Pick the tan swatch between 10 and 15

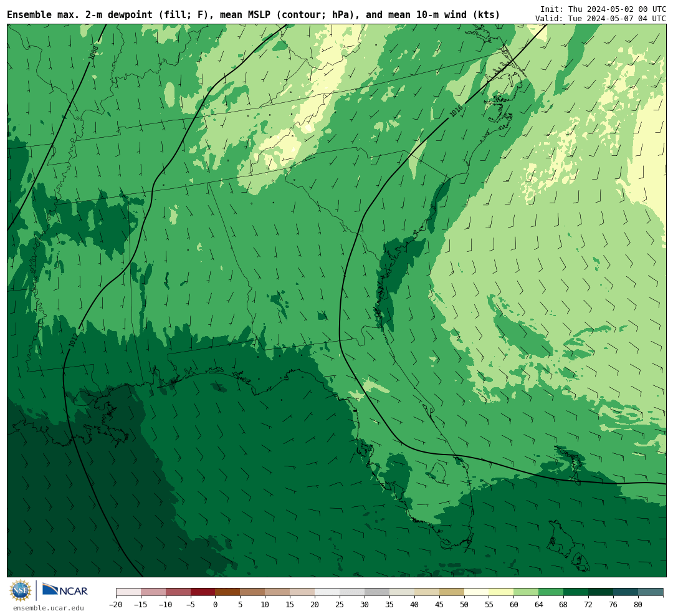tap(278, 592)
